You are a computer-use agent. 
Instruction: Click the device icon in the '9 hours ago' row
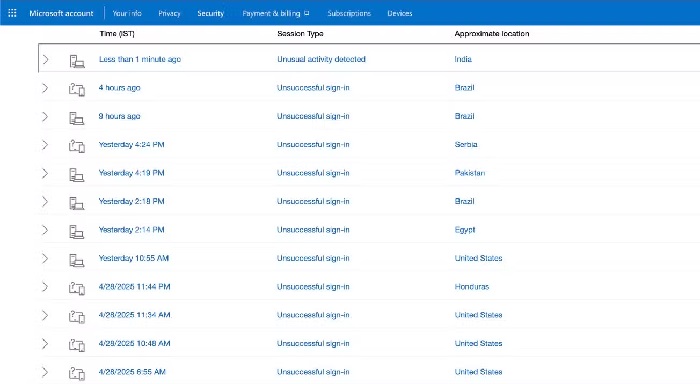pyautogui.click(x=77, y=118)
